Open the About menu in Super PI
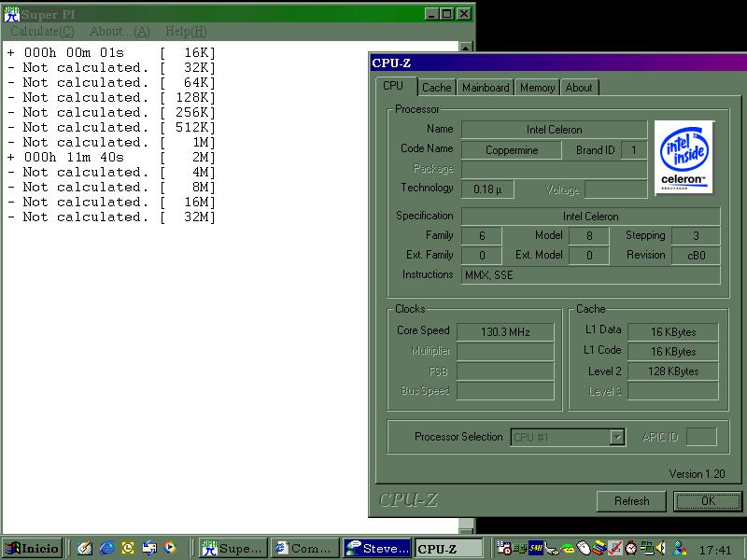This screenshot has height=560, width=747. 120,31
